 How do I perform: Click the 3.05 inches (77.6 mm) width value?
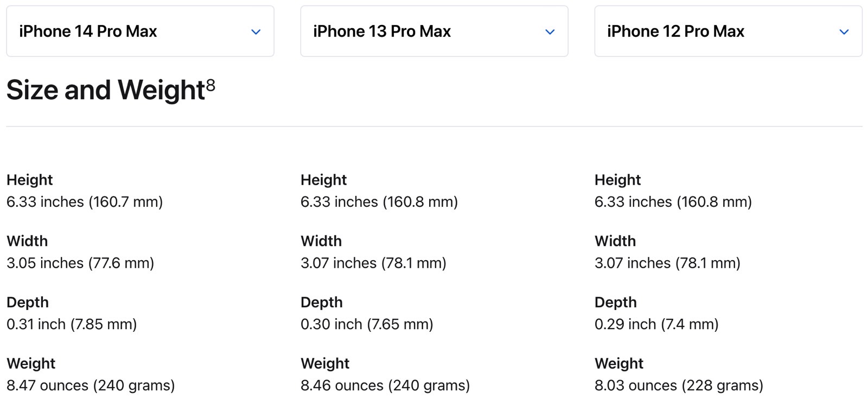[80, 263]
